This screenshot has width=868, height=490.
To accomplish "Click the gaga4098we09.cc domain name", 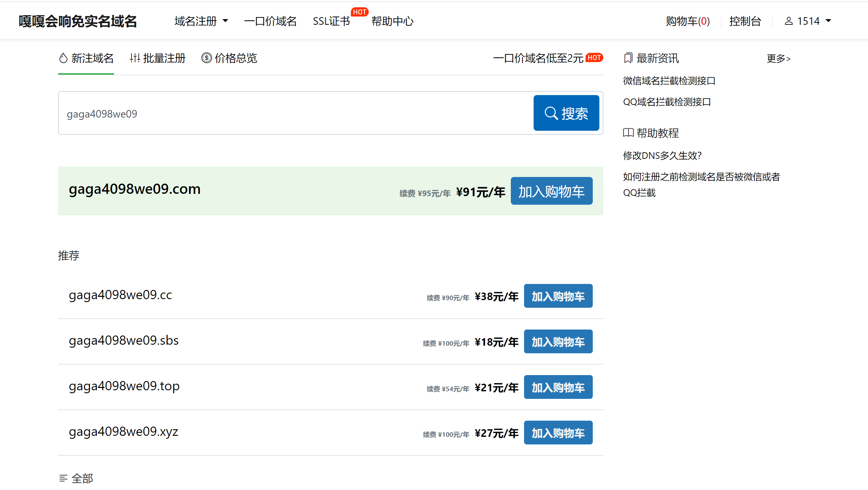I will [x=120, y=295].
